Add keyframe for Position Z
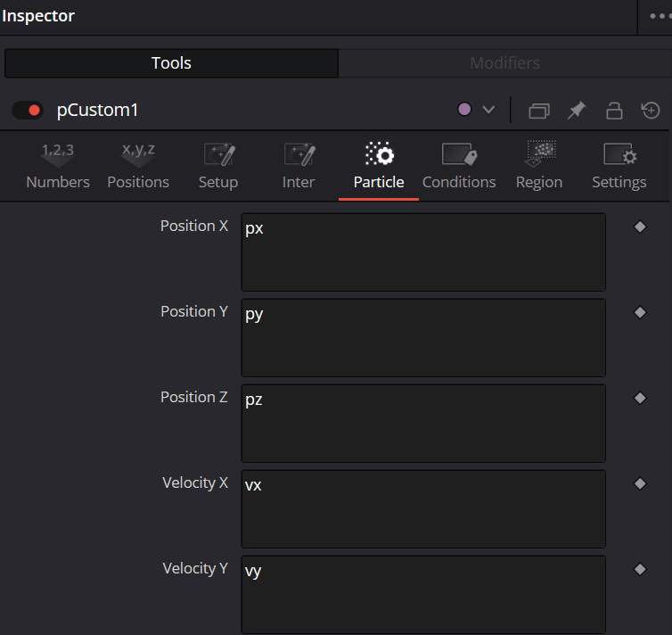 tap(640, 398)
